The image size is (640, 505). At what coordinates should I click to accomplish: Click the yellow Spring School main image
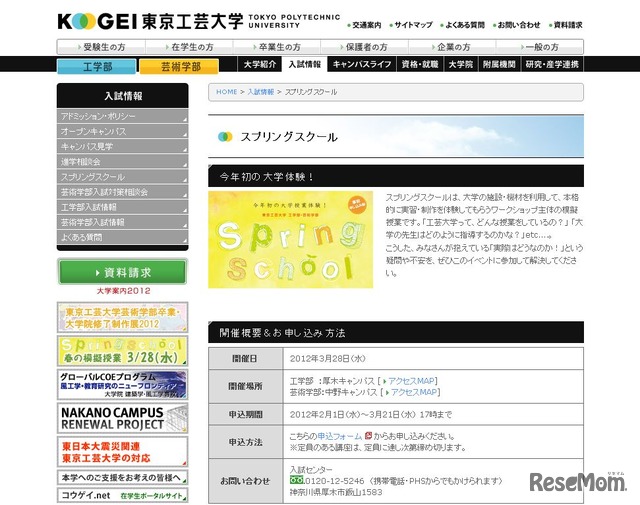(x=290, y=239)
